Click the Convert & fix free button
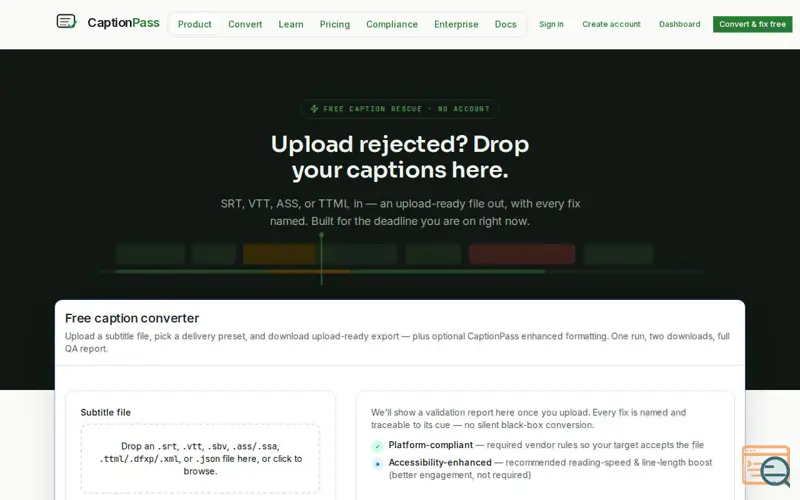 753,24
